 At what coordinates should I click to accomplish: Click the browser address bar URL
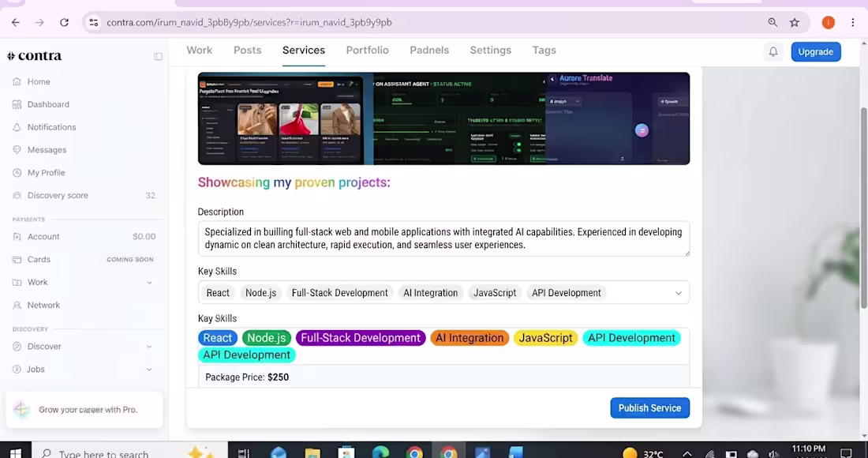click(249, 23)
